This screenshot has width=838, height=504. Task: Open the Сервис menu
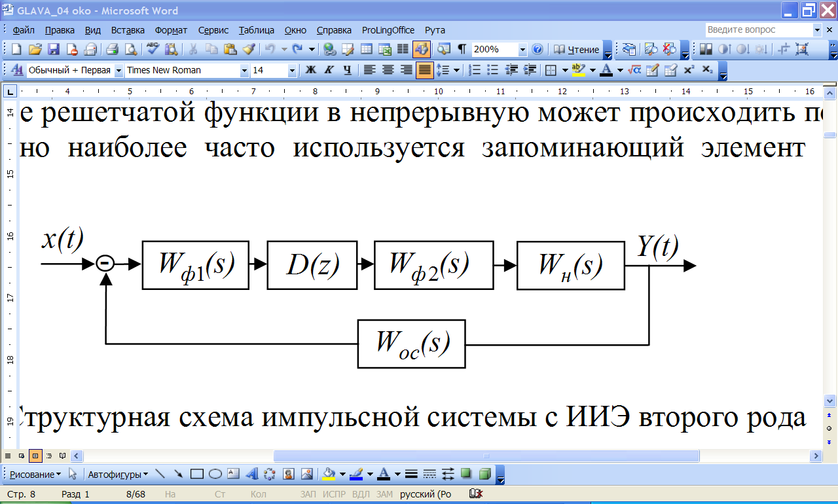(x=213, y=30)
